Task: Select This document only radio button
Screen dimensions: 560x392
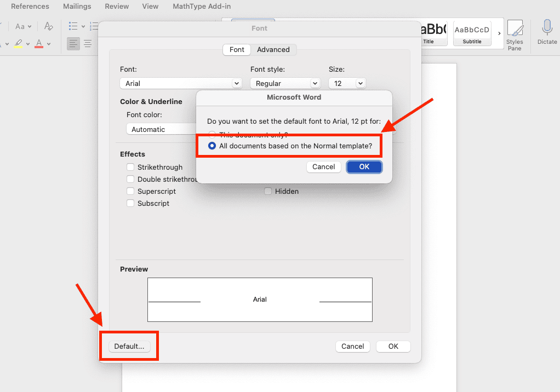Action: [212, 134]
